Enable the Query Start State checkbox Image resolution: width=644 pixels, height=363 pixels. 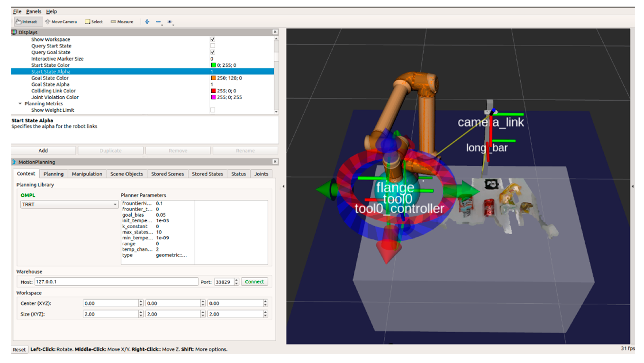(x=213, y=46)
